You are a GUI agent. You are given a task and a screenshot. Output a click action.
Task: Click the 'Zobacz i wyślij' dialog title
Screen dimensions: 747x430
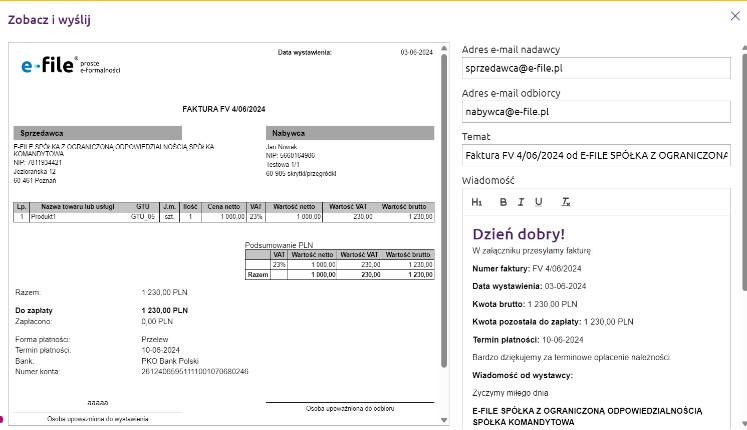pos(49,20)
